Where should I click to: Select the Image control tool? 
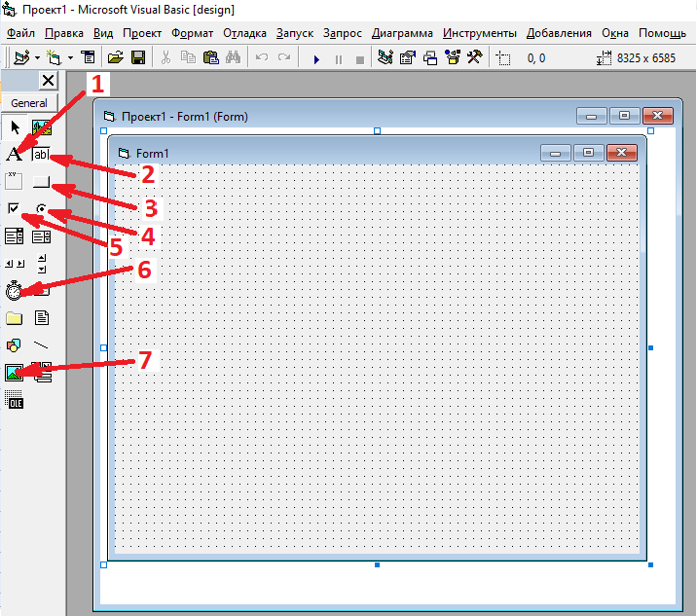click(15, 373)
